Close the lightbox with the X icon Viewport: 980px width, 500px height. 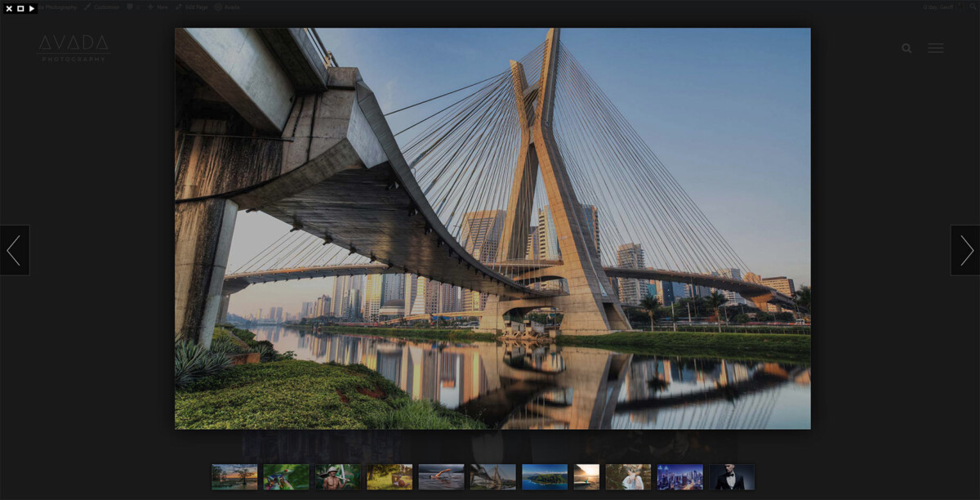click(9, 7)
